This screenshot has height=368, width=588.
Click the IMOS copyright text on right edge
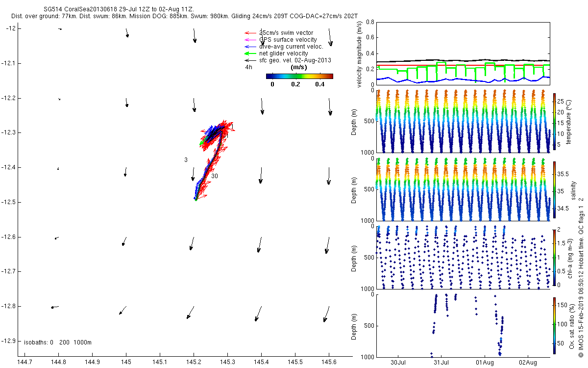[581, 277]
